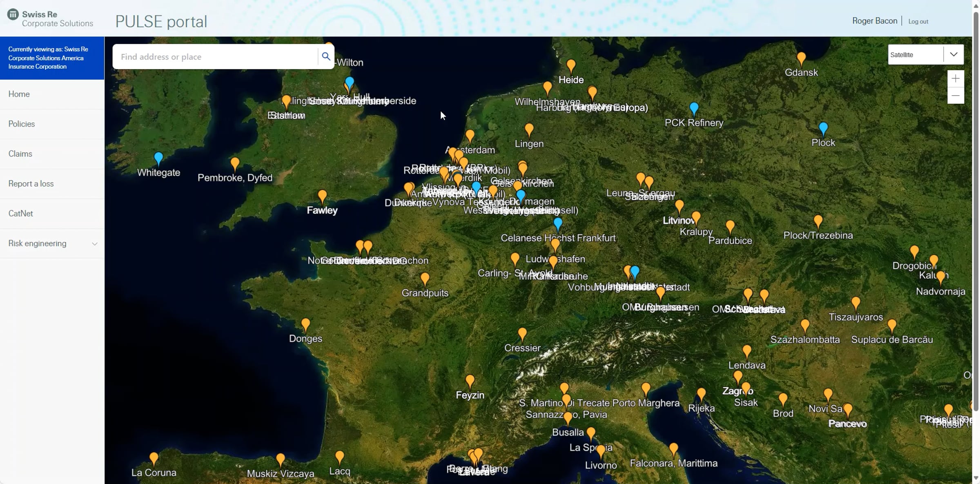The width and height of the screenshot is (980, 484).
Task: Zoom out with the minus button
Action: [x=955, y=96]
